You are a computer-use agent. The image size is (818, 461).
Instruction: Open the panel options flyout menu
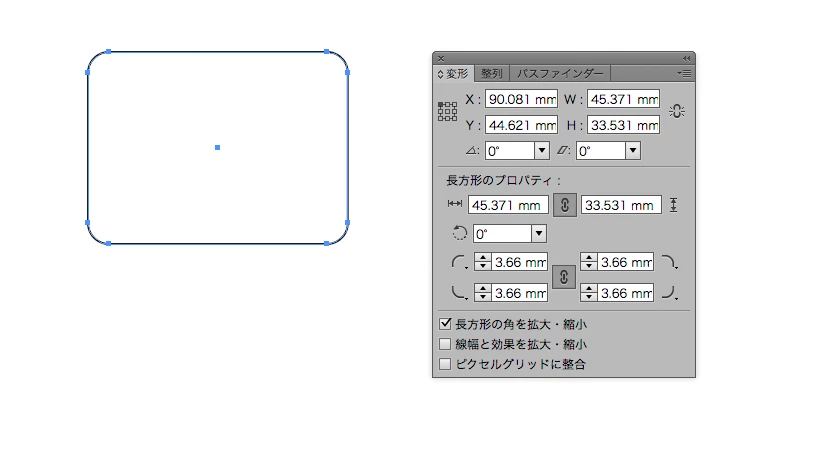click(x=684, y=74)
